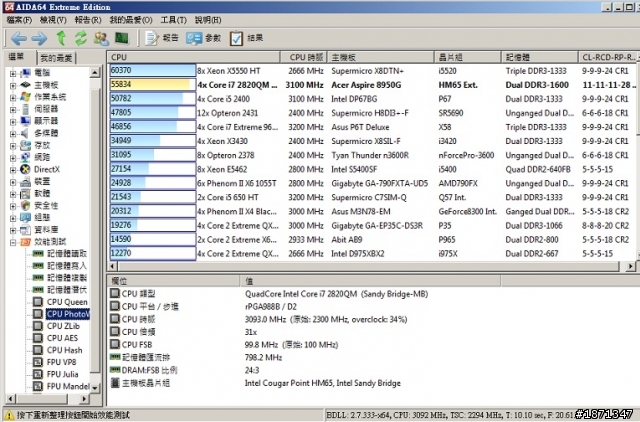Open the 檔案(F) menu
Viewport: 640px width, 422px height.
pos(19,20)
